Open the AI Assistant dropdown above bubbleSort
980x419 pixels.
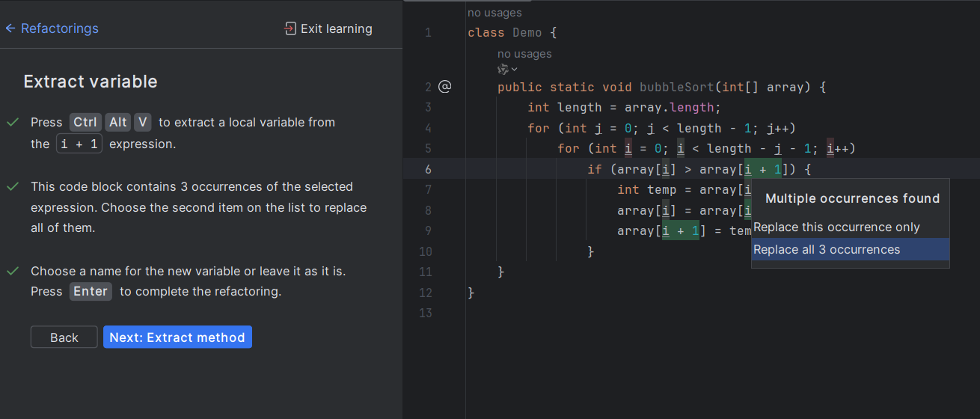pos(508,70)
